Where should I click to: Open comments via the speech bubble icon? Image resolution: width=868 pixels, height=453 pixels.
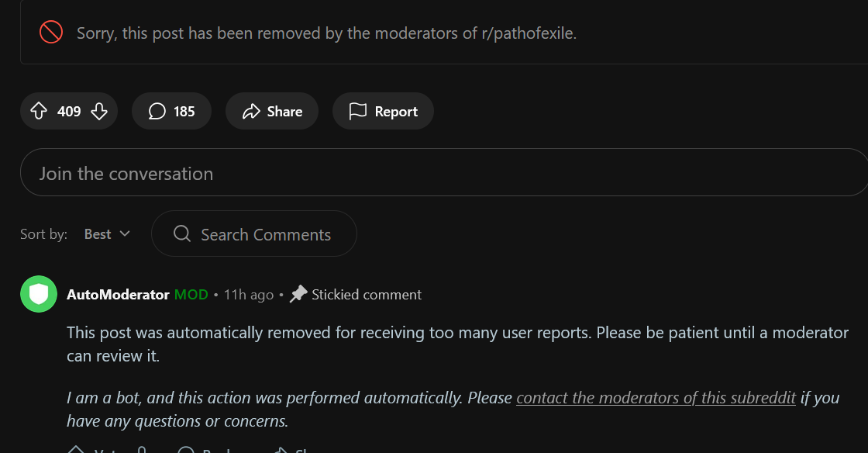(158, 111)
